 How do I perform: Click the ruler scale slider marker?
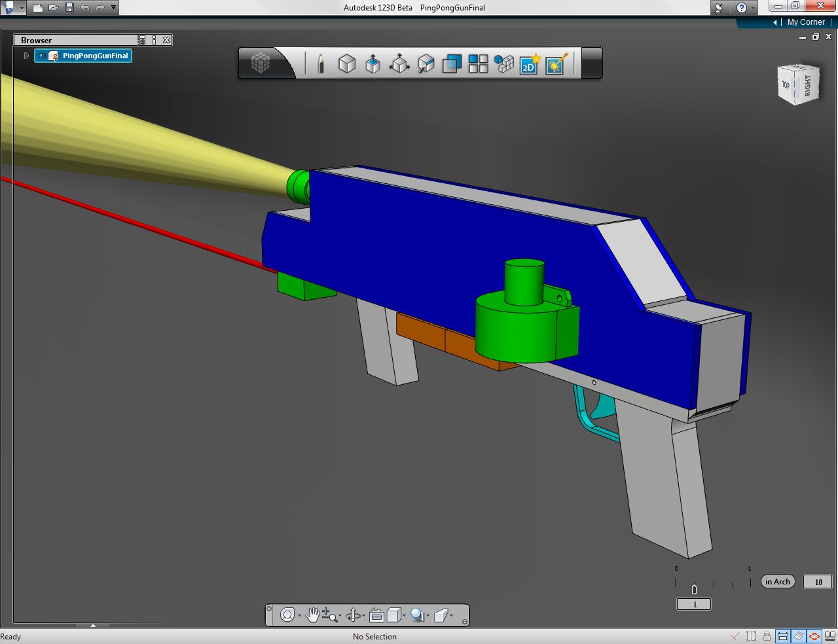(x=694, y=590)
